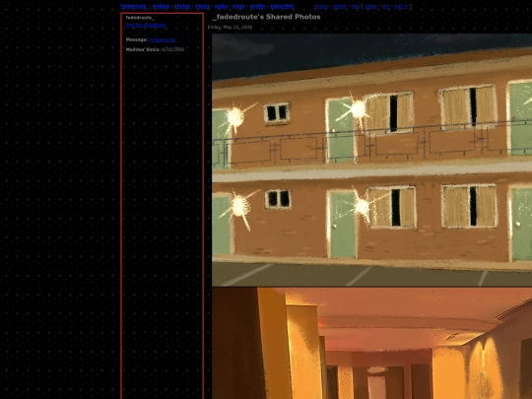View the profile link in top navigation
Image resolution: width=532 pixels, height=399 pixels.
[257, 6]
